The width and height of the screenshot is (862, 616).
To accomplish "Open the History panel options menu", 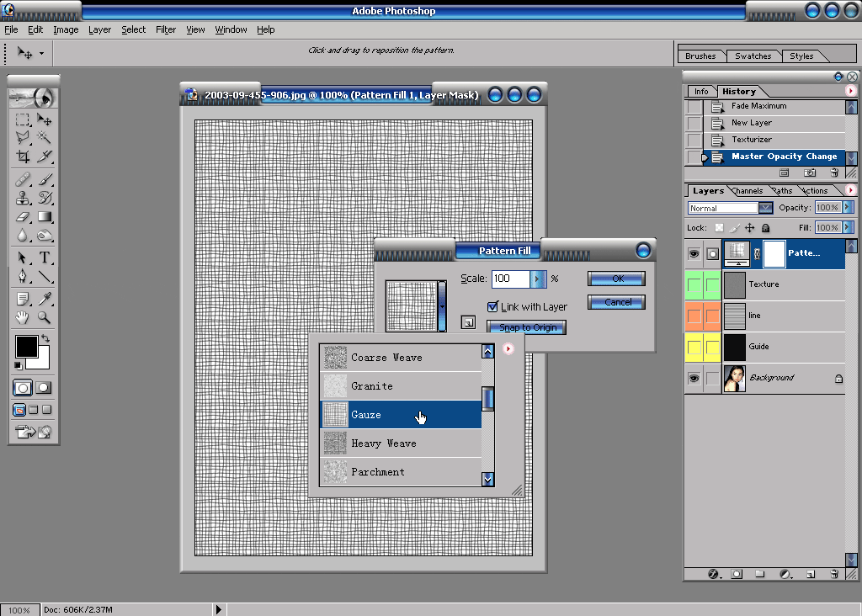I will point(850,91).
